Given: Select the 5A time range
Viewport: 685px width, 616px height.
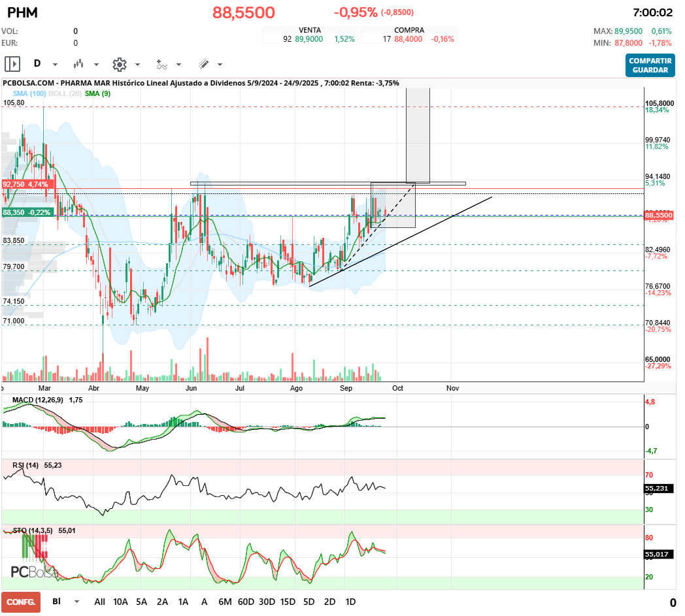Looking at the screenshot, I should pos(142,602).
